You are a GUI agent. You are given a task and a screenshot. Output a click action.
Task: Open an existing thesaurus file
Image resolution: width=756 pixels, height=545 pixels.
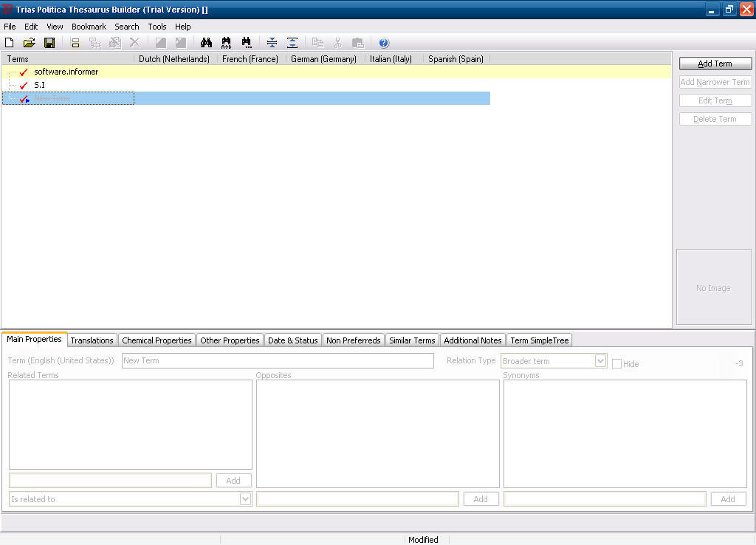pyautogui.click(x=30, y=42)
